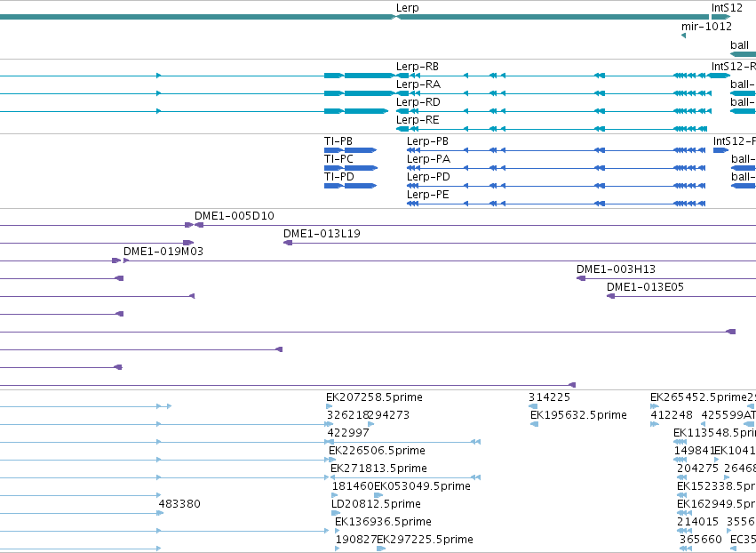This screenshot has height=553, width=756.
Task: Select the LD20812.5prime EST label
Action: (376, 504)
